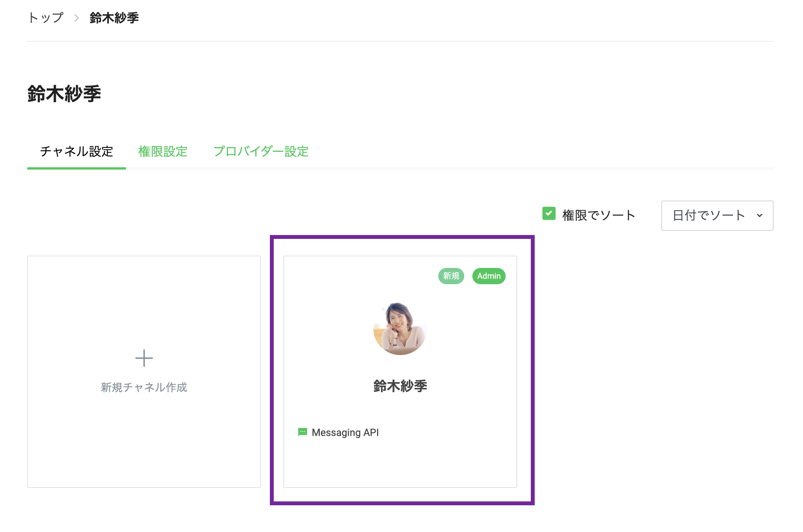This screenshot has width=803, height=532.
Task: Open the channel profile photo thumbnail
Action: click(400, 328)
